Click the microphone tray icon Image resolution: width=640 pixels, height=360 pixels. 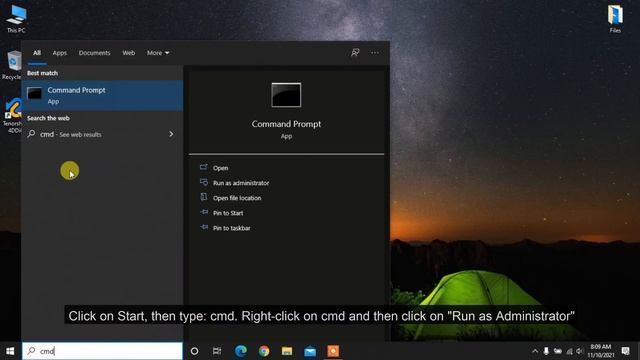(546, 351)
